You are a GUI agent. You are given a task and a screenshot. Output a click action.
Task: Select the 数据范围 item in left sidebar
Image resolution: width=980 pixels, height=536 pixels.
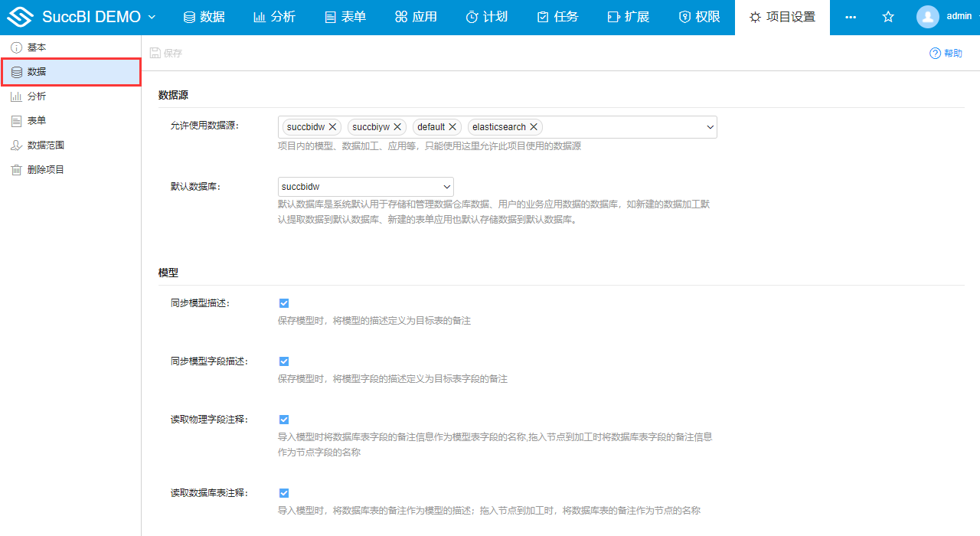click(46, 145)
